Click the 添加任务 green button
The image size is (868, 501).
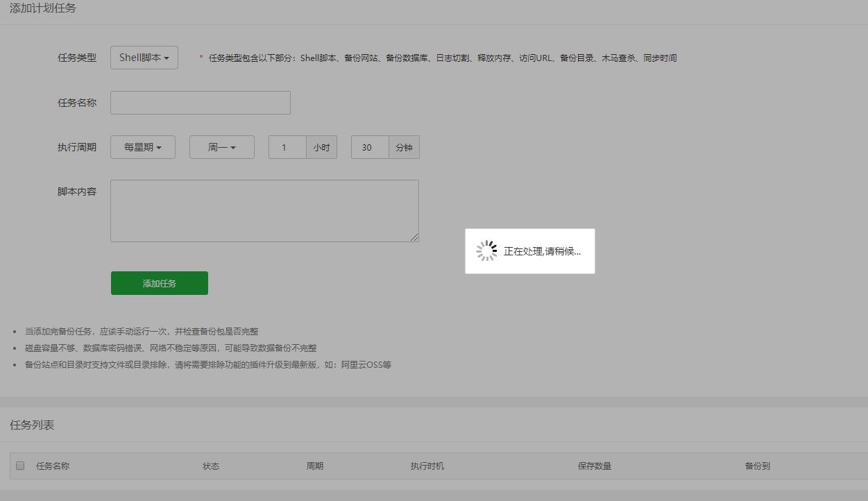159,282
